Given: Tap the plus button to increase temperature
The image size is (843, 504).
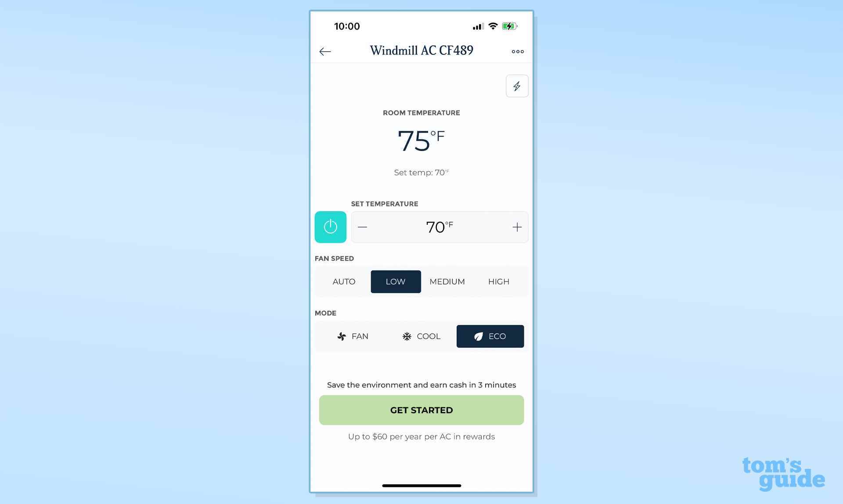Looking at the screenshot, I should [517, 227].
